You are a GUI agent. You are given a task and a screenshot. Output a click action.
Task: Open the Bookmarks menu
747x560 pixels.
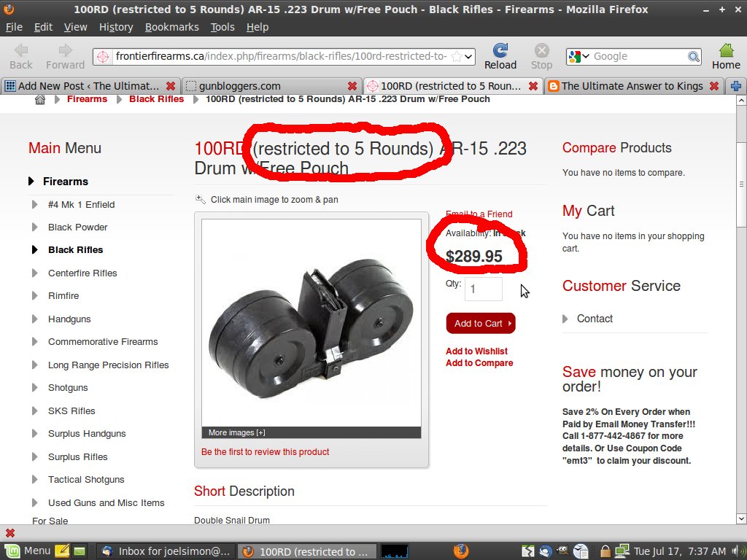tap(171, 27)
